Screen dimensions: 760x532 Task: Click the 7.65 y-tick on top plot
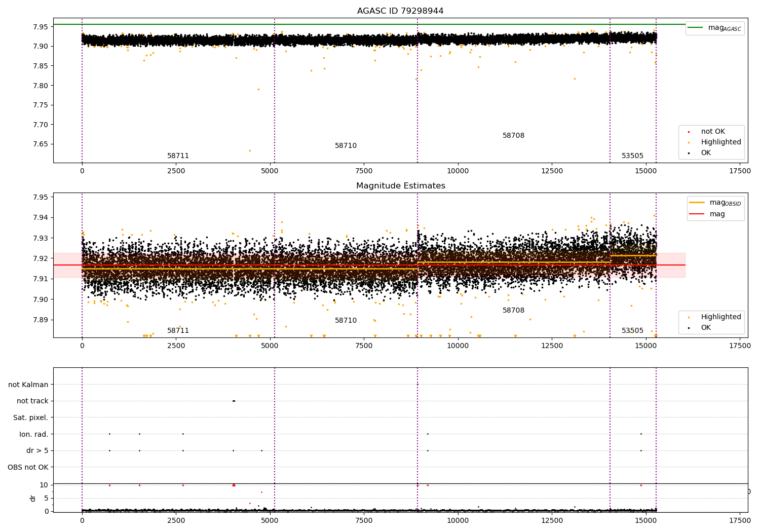pos(40,144)
